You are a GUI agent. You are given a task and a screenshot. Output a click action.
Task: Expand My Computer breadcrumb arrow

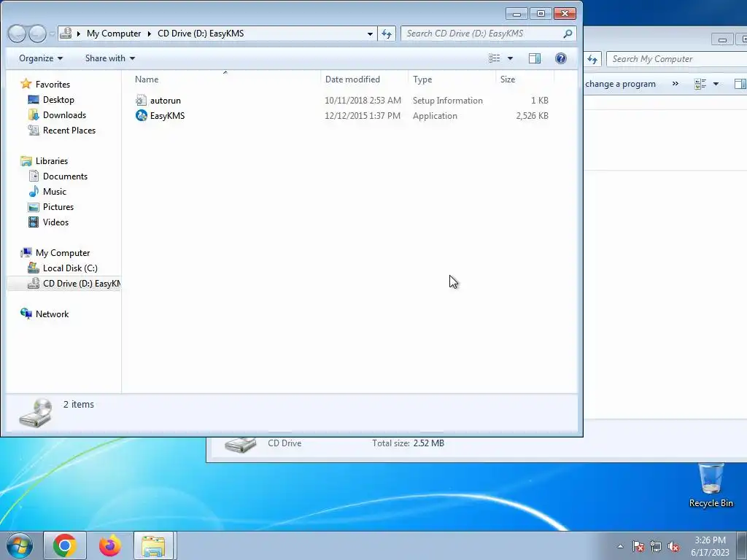click(149, 34)
